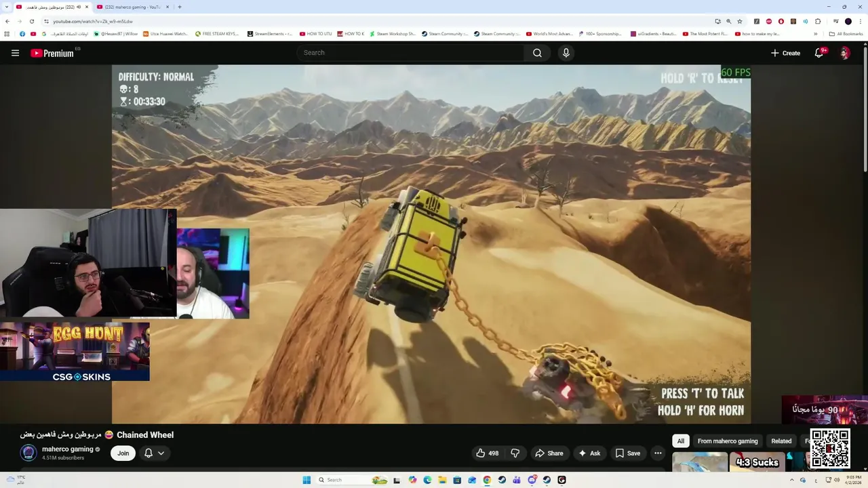Start voice search with microphone icon
This screenshot has height=488, width=868.
tap(566, 53)
